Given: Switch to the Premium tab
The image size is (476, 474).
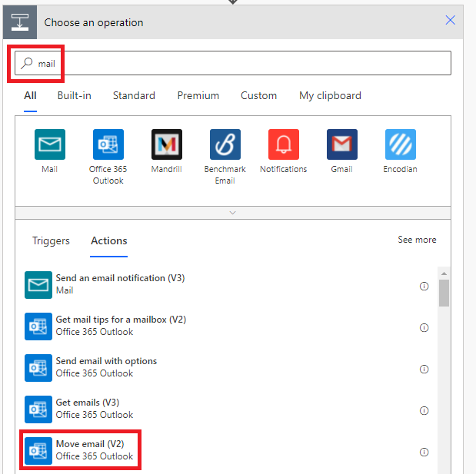Looking at the screenshot, I should (198, 96).
